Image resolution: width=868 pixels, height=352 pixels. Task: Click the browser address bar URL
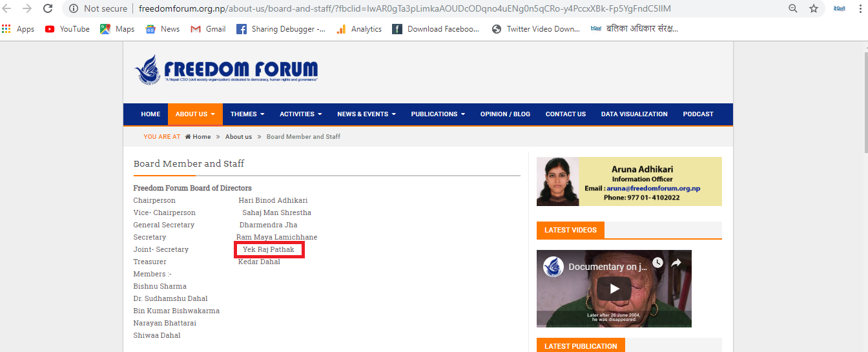pyautogui.click(x=413, y=8)
